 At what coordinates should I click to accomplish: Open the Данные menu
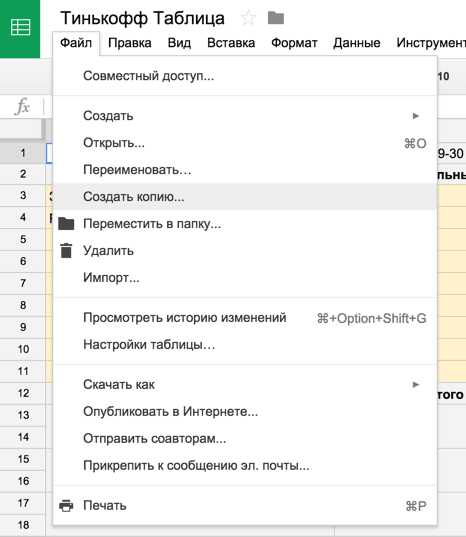(x=357, y=43)
